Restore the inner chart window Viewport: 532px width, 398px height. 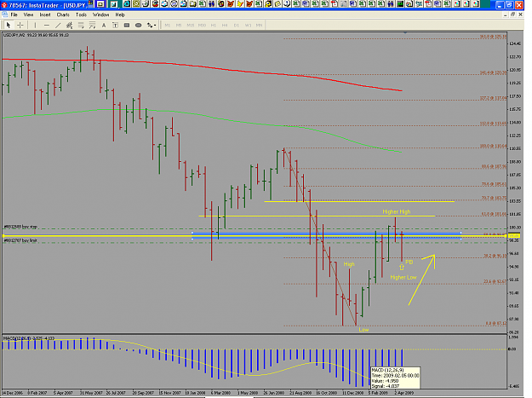pyautogui.click(x=512, y=14)
